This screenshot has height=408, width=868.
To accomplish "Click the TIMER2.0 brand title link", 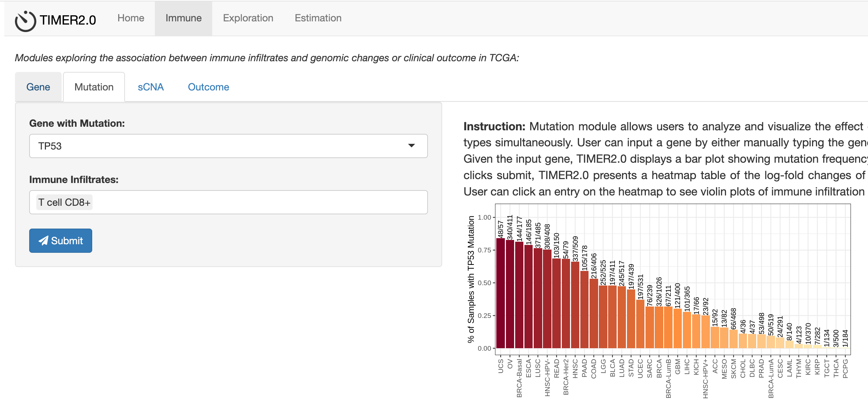I will pos(68,20).
